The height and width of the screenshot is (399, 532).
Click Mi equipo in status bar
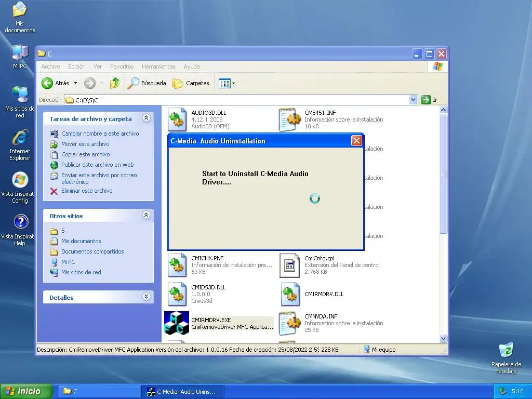tap(380, 350)
